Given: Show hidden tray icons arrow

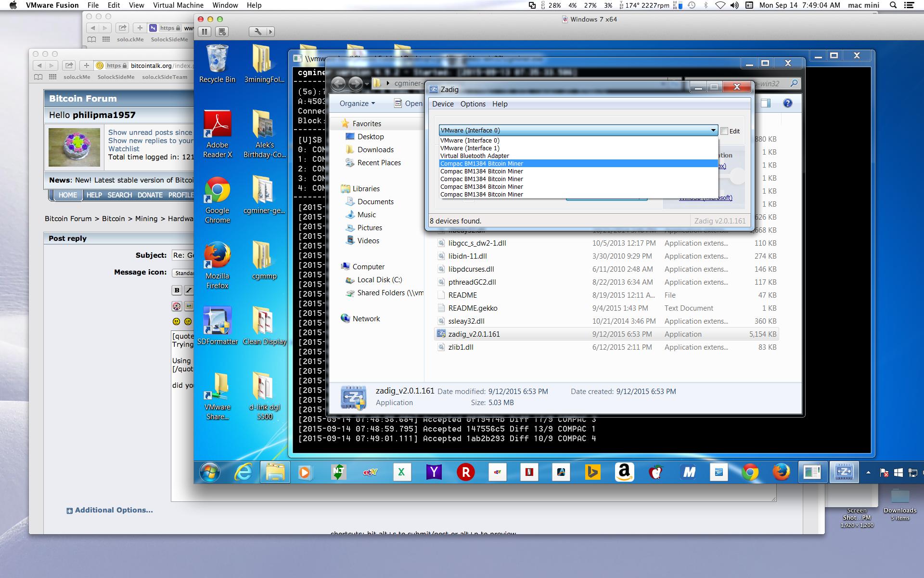Looking at the screenshot, I should click(x=868, y=473).
